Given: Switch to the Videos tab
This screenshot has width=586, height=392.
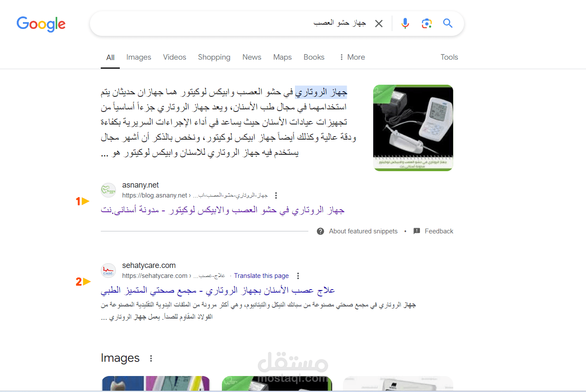Looking at the screenshot, I should point(174,57).
